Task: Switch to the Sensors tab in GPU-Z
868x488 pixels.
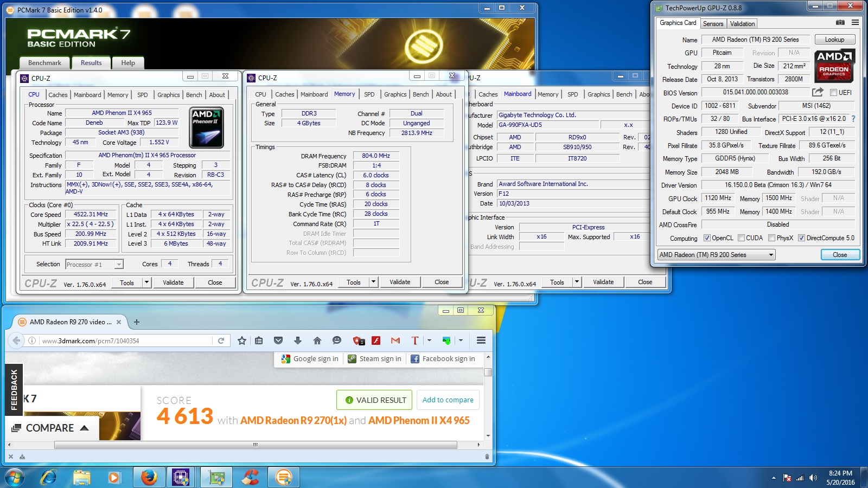Action: coord(713,24)
